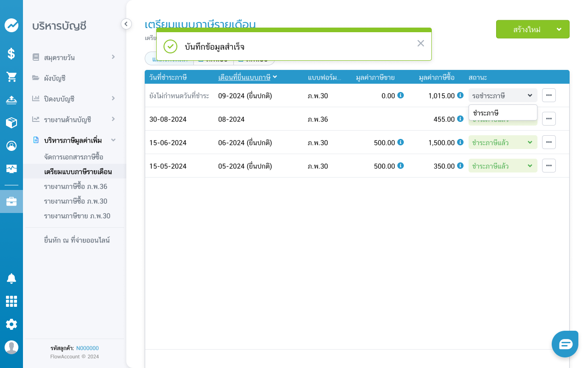Select ชำระภาษี option in status menu
The width and height of the screenshot is (588, 368).
[x=503, y=113]
